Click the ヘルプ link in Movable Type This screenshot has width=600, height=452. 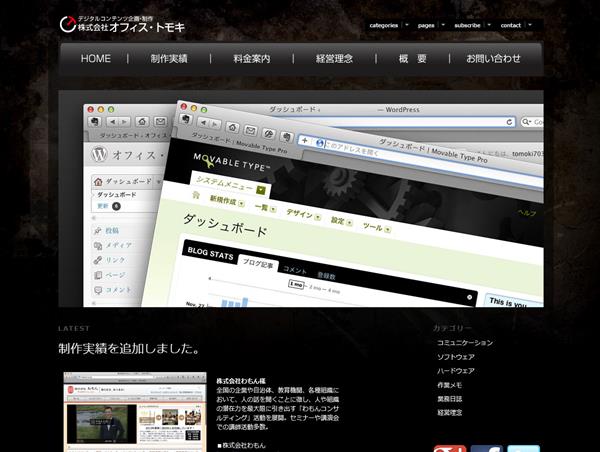[527, 213]
